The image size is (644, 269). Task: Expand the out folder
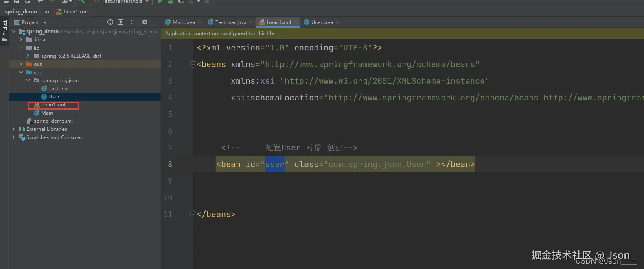click(x=21, y=64)
